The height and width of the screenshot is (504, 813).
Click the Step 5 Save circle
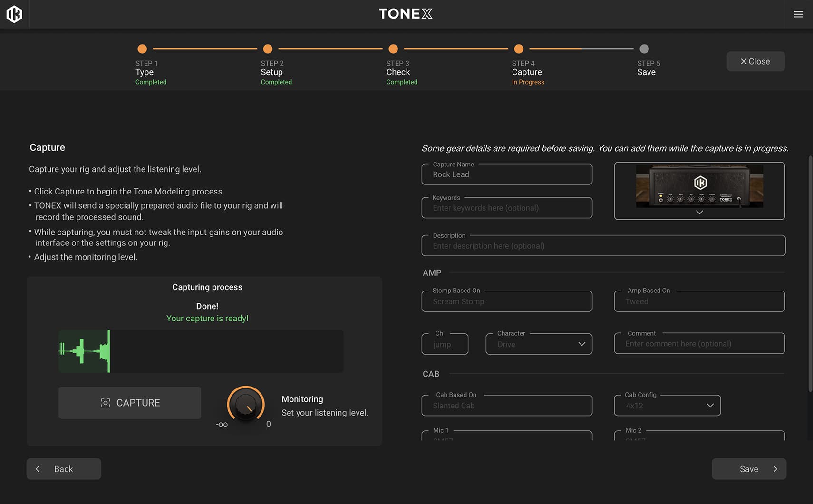[x=644, y=49]
